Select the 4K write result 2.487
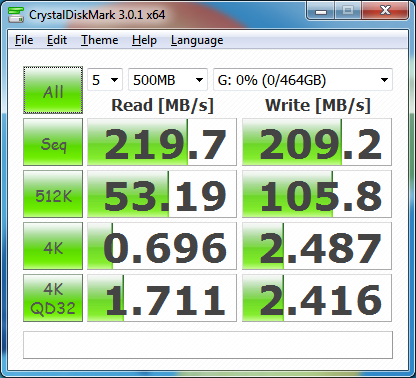Viewport: 416px width, 378px height. 317,246
